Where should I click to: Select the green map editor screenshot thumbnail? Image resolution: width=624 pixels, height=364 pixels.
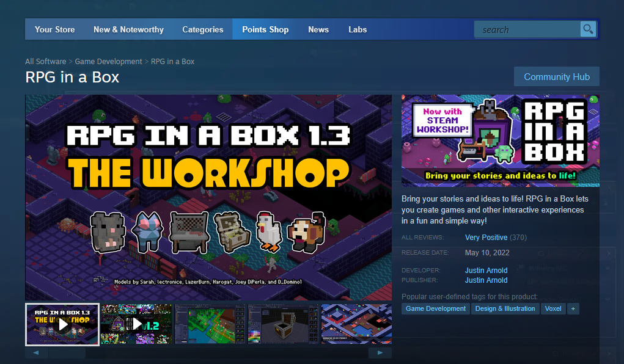(210, 324)
